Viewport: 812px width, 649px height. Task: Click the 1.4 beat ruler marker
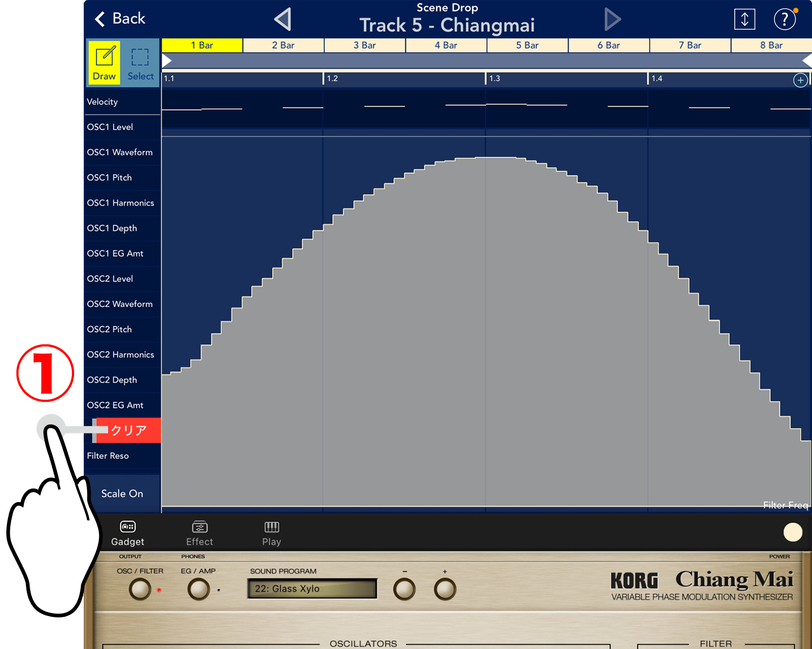657,79
